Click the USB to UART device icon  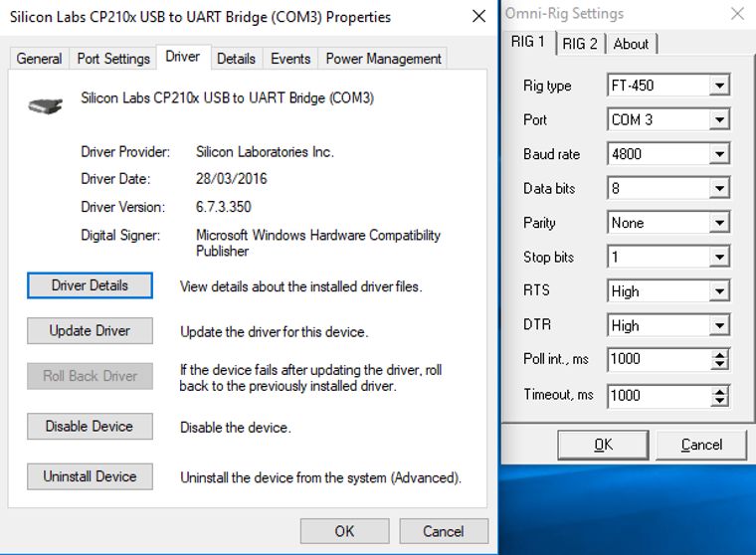46,104
